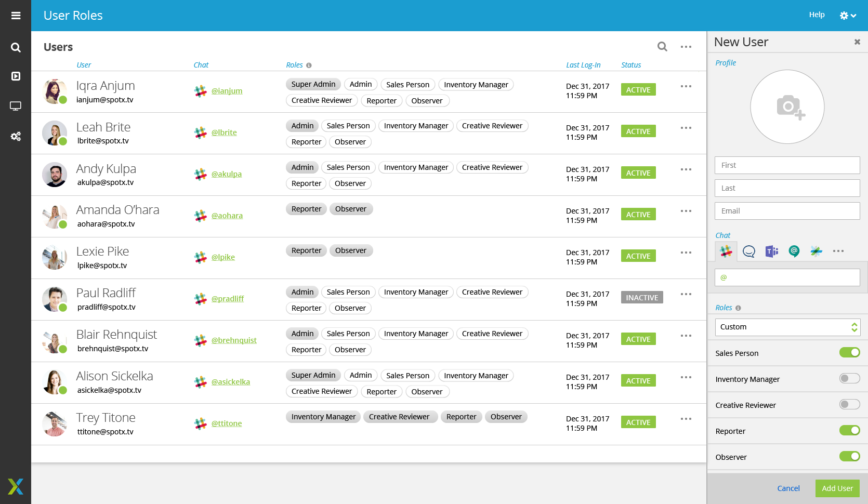Image resolution: width=868 pixels, height=504 pixels.
Task: Open the hamburger menu in top-left corner
Action: click(16, 16)
